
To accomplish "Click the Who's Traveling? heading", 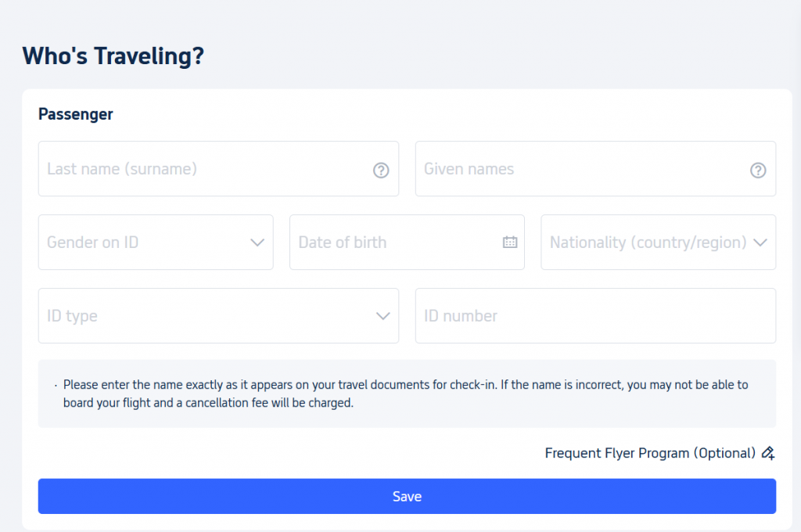I will (x=113, y=56).
